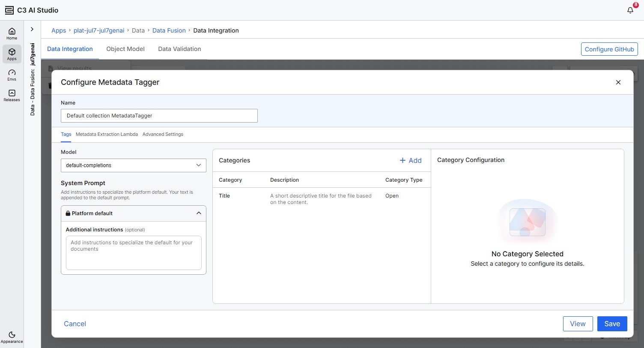Open the Advanced Settings tab
Viewport: 644px width, 348px height.
pyautogui.click(x=163, y=134)
